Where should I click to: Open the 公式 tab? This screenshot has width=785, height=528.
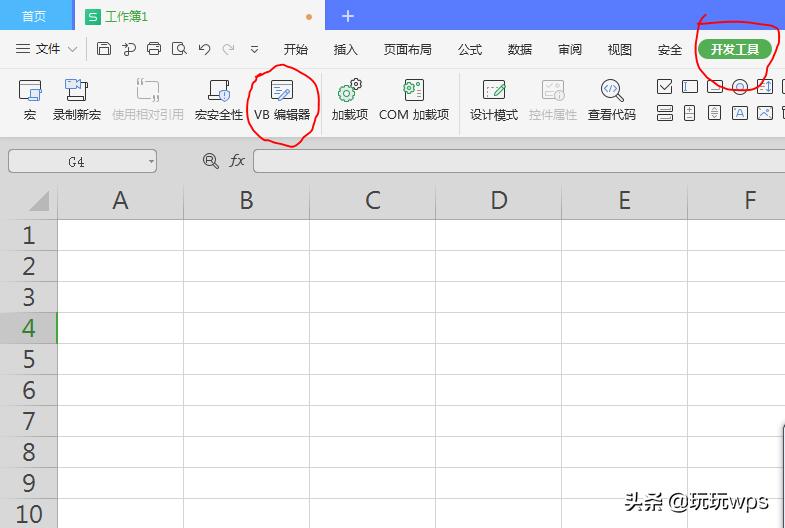click(470, 49)
